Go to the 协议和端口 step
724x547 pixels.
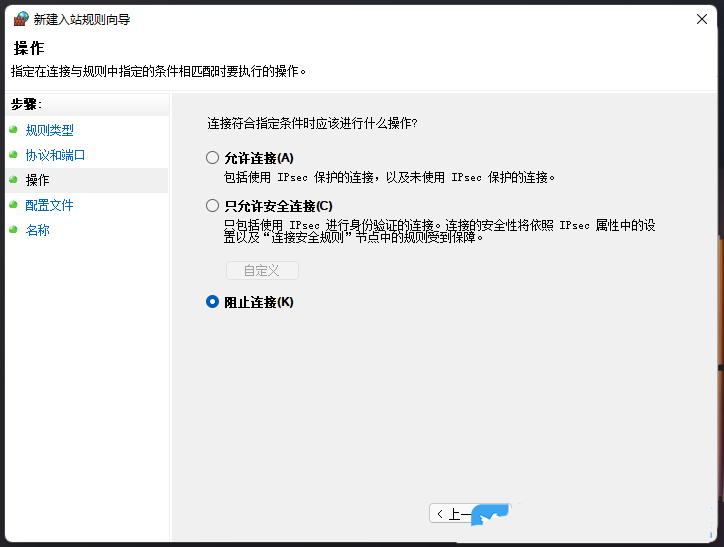55,155
